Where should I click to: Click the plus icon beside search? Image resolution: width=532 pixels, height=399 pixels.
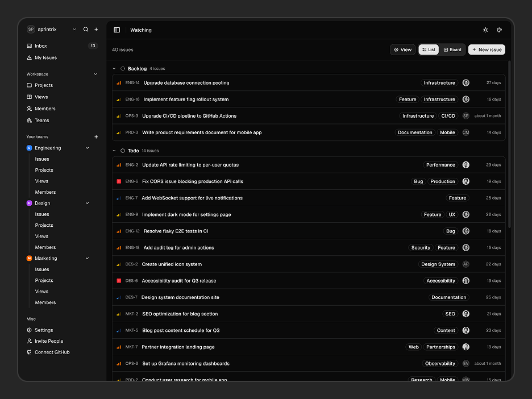[96, 30]
